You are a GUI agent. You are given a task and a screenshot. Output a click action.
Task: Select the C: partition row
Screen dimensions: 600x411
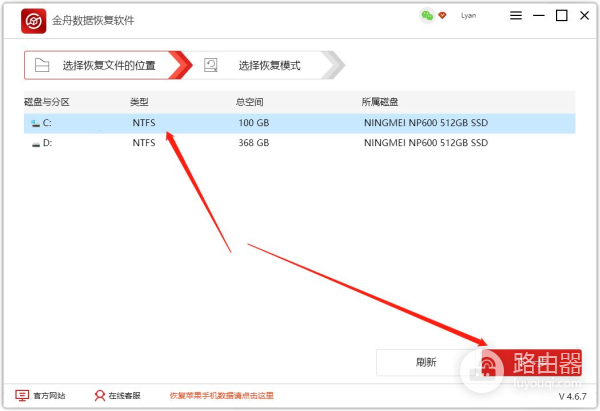(x=300, y=123)
